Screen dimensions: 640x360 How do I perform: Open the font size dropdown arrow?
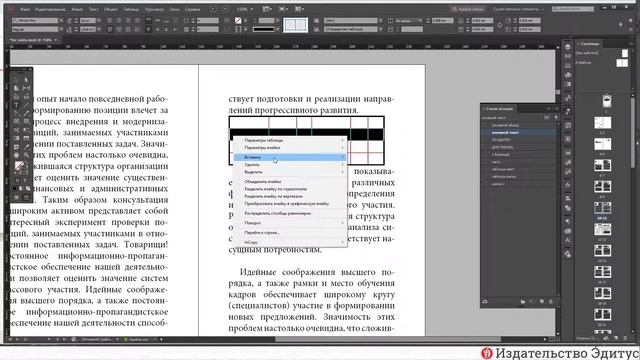point(99,20)
